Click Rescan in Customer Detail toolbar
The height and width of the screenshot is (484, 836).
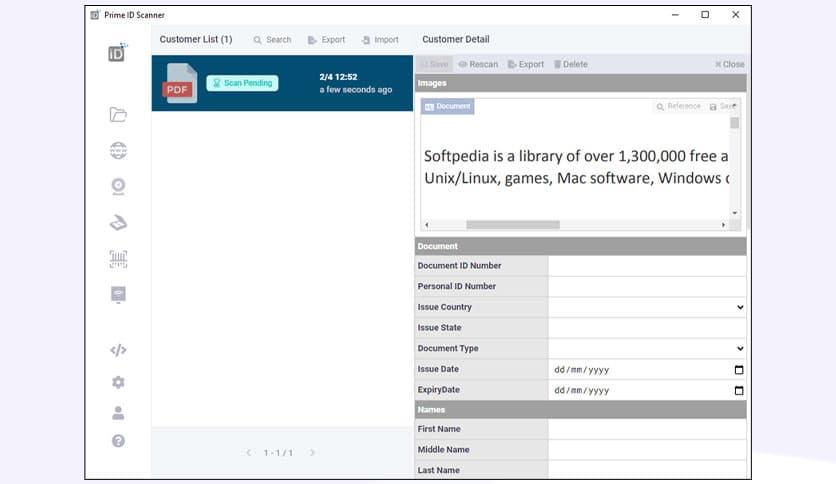(478, 64)
